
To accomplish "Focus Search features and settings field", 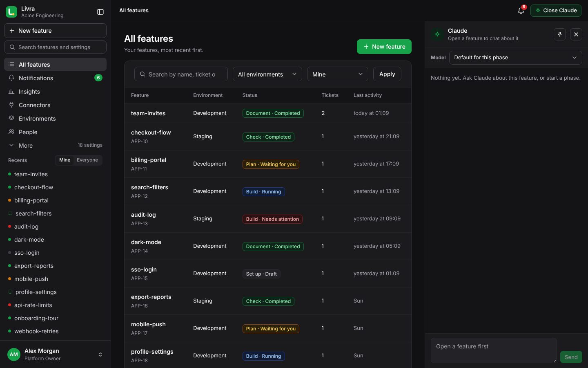I will [x=55, y=47].
